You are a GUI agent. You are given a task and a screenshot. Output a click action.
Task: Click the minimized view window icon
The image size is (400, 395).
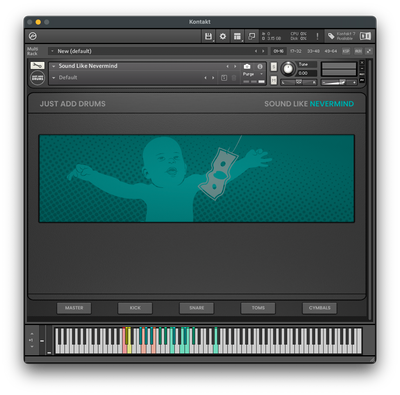click(x=252, y=36)
